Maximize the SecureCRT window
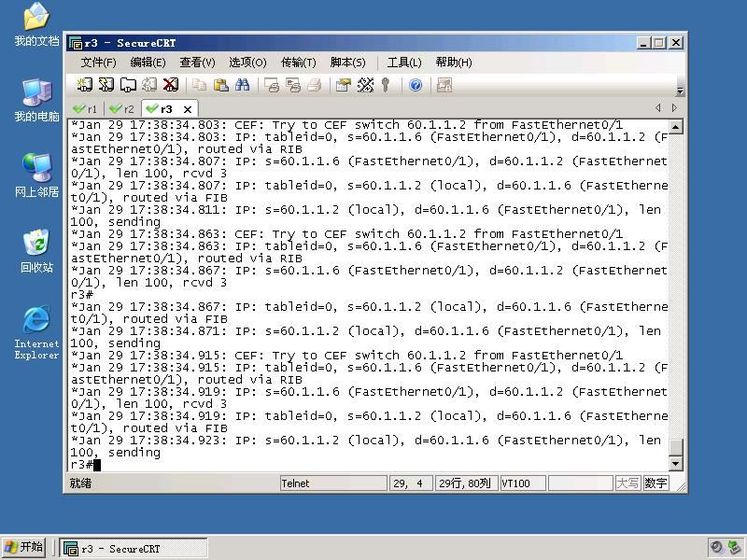 pos(659,43)
